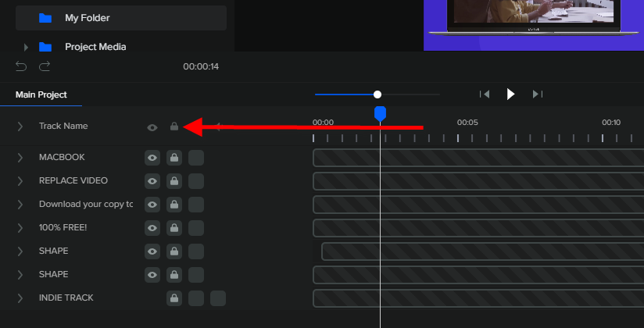
Task: Lock the REPLACE VIDEO track
Action: click(174, 181)
